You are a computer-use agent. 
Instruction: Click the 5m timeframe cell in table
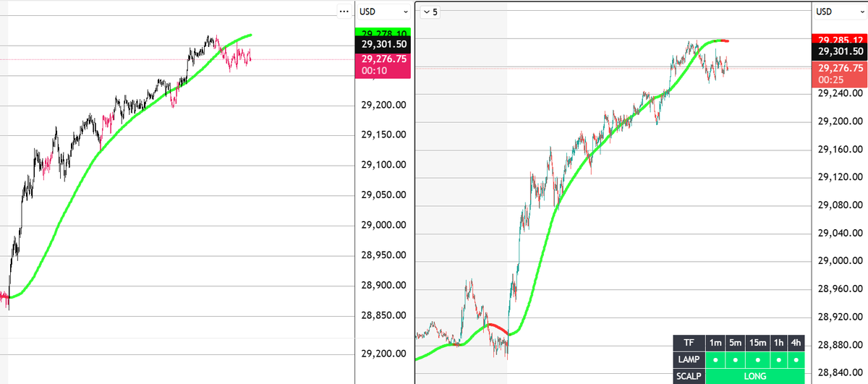[x=736, y=343]
